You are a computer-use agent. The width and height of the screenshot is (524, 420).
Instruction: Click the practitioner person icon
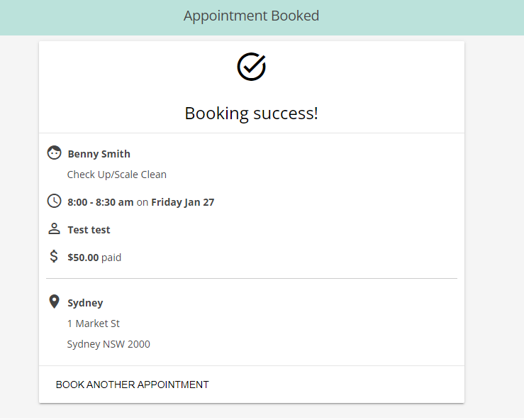[54, 228]
